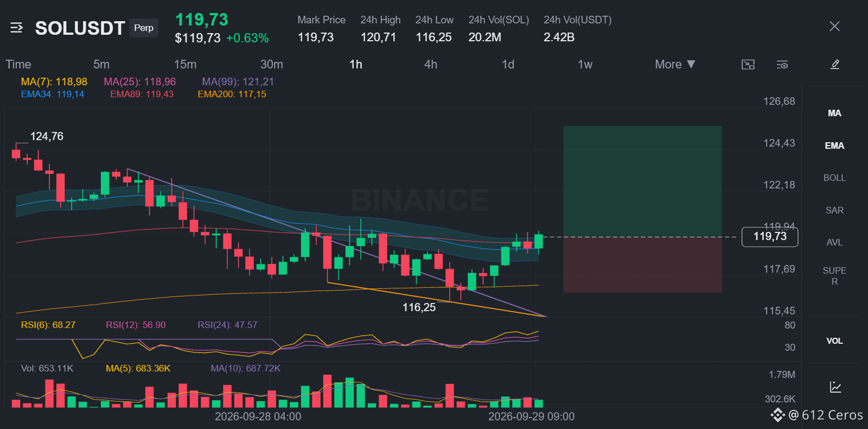
Task: Select the drawing pencil tool
Action: tap(835, 65)
